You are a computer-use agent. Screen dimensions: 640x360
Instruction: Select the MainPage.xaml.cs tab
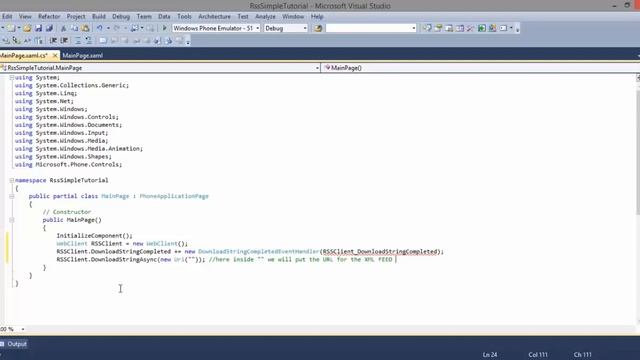24,56
